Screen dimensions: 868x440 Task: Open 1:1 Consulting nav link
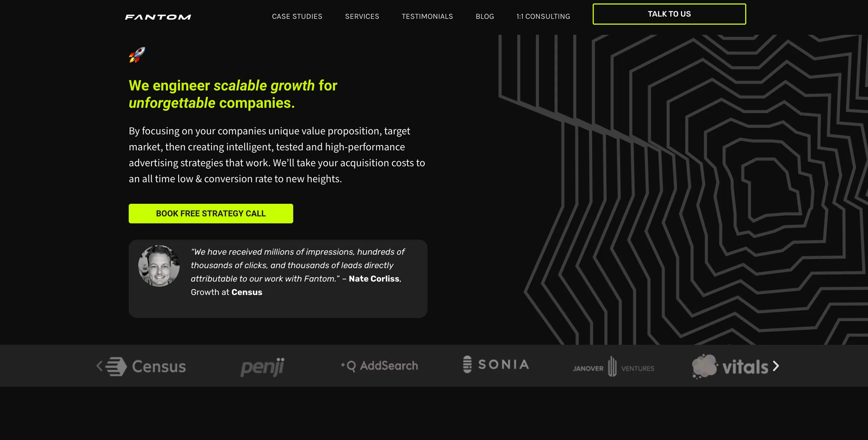click(x=543, y=16)
